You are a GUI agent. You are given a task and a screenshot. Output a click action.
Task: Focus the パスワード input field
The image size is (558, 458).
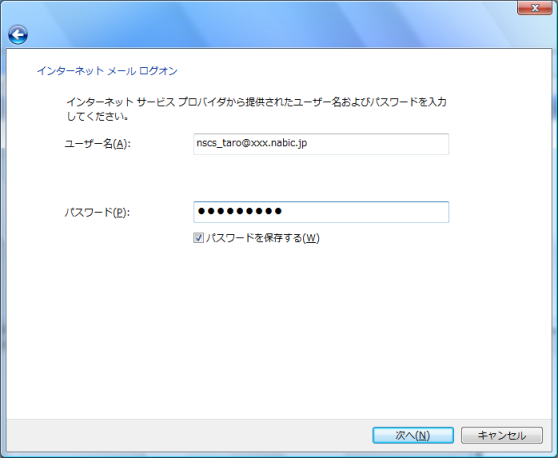point(321,212)
